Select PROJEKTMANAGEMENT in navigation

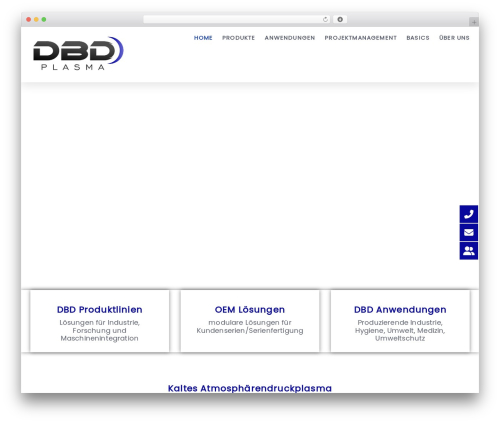click(361, 38)
